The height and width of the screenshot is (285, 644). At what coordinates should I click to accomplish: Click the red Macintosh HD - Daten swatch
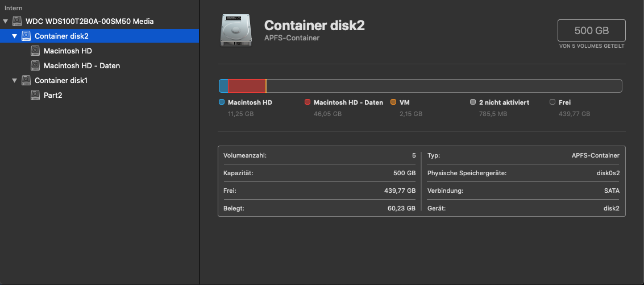308,102
